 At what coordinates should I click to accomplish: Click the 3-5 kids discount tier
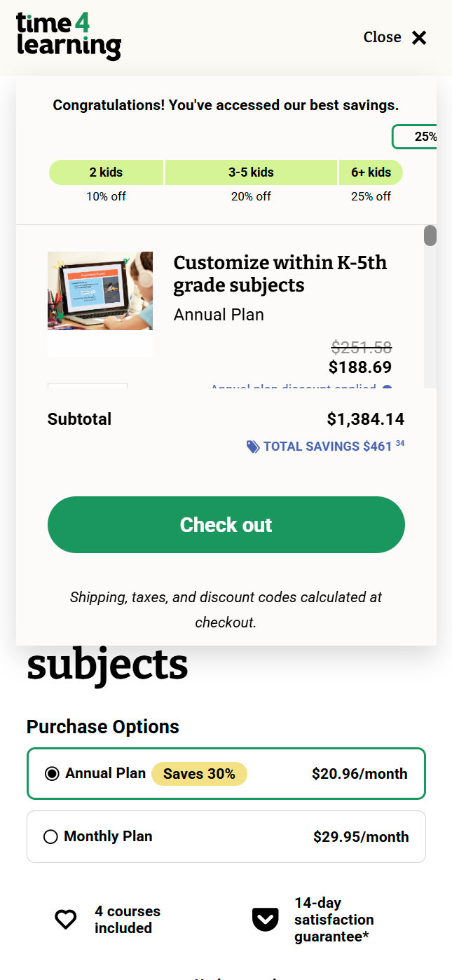point(251,172)
